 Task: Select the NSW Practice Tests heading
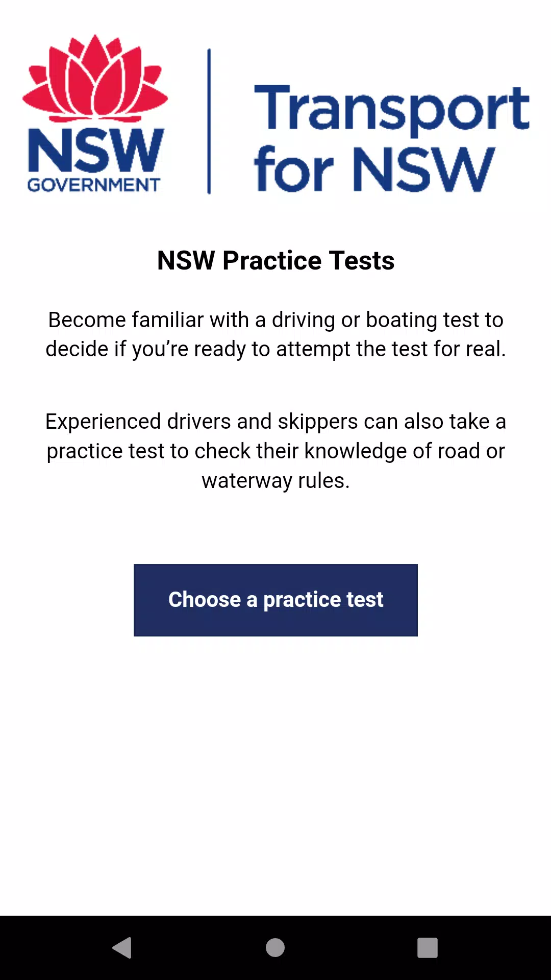tap(275, 260)
